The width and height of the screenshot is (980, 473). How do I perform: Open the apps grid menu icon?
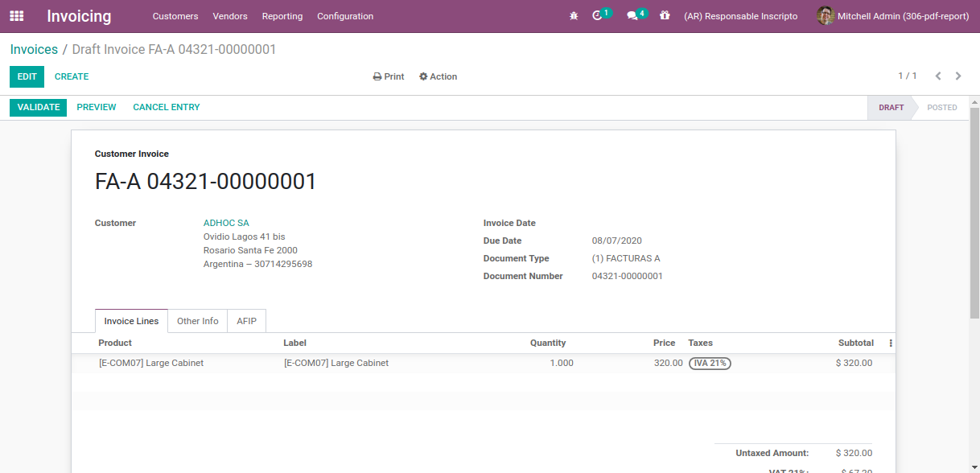[16, 16]
